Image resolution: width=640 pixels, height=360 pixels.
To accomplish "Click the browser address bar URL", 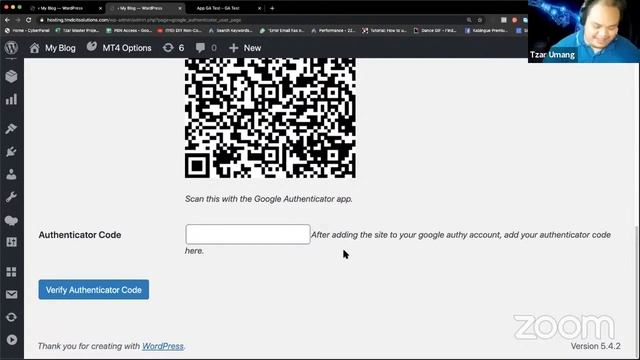I will coord(144,20).
